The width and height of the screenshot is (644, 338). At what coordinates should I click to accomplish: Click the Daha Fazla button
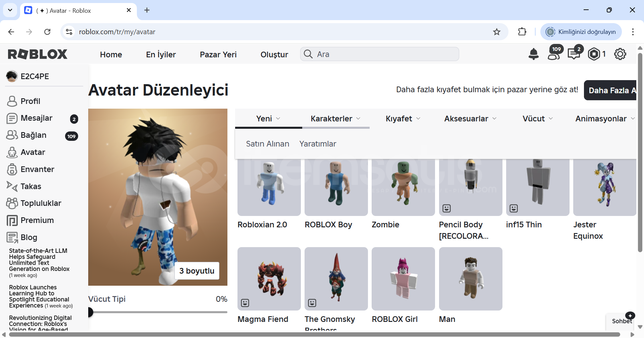click(x=610, y=90)
